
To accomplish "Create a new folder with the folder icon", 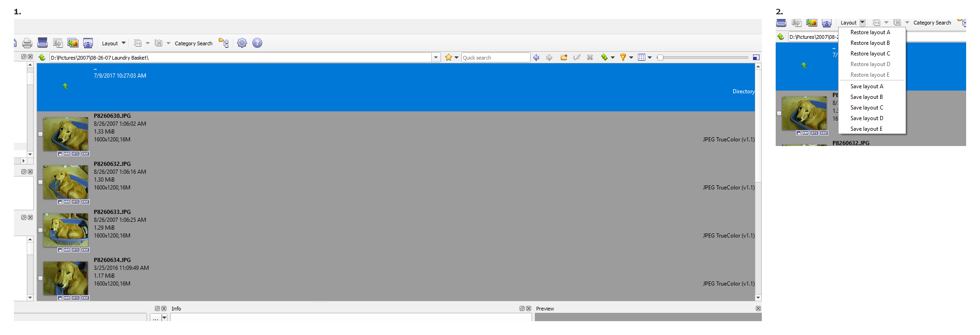I will 564,57.
